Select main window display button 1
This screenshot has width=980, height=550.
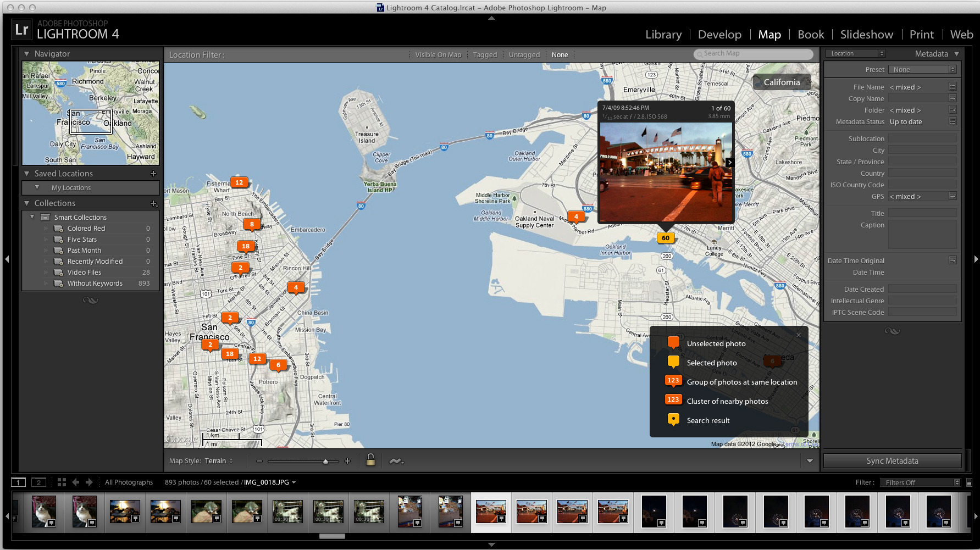pos(18,482)
